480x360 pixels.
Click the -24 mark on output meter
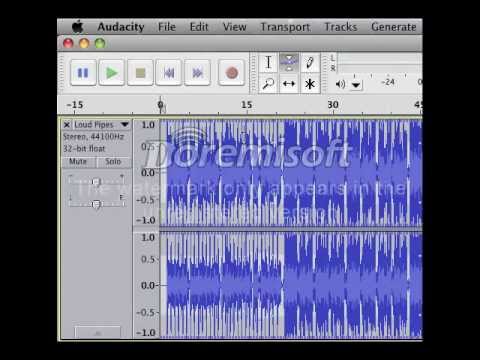tap(388, 82)
